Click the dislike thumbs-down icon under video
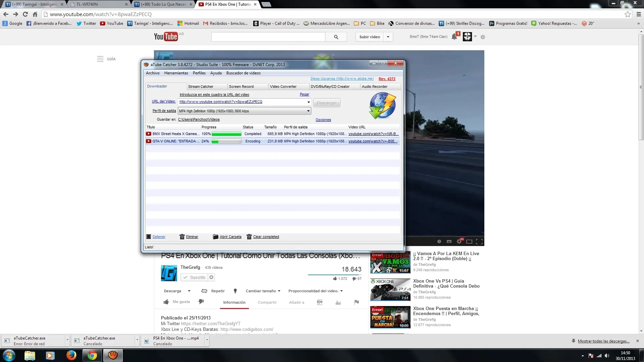The width and height of the screenshot is (644, 362). pos(201,302)
